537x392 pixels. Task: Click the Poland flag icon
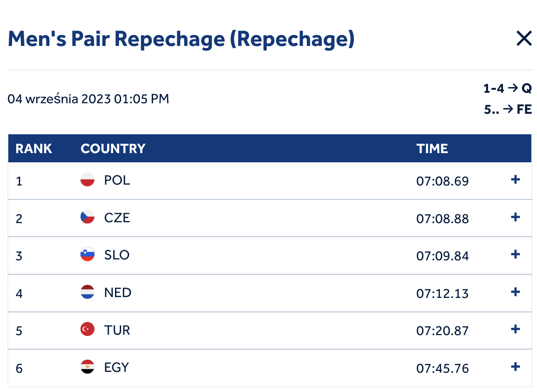tap(87, 180)
